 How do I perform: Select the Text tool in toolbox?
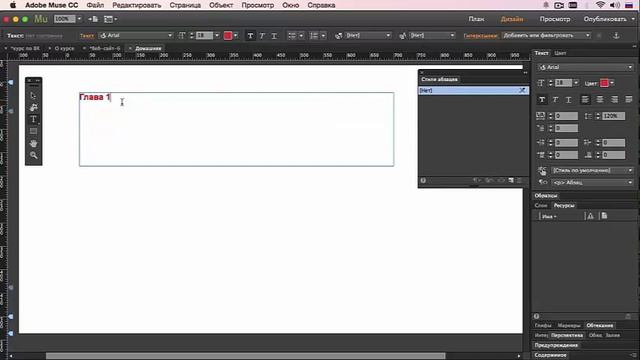coord(33,119)
